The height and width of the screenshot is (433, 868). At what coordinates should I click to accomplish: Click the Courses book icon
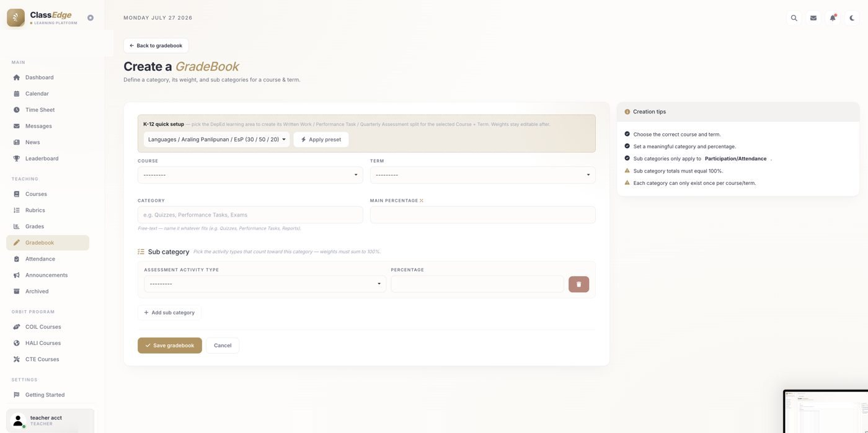coord(17,194)
